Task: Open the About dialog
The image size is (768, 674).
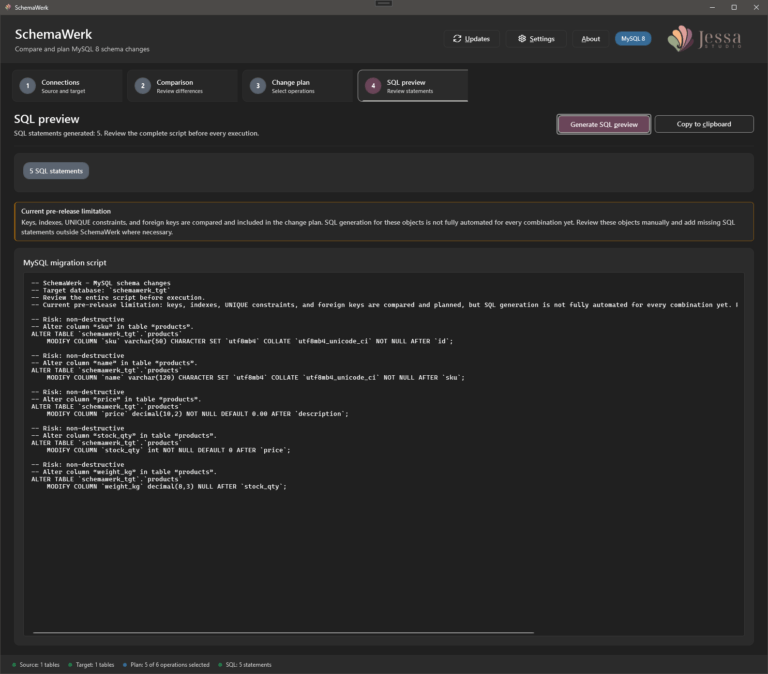Action: (590, 39)
